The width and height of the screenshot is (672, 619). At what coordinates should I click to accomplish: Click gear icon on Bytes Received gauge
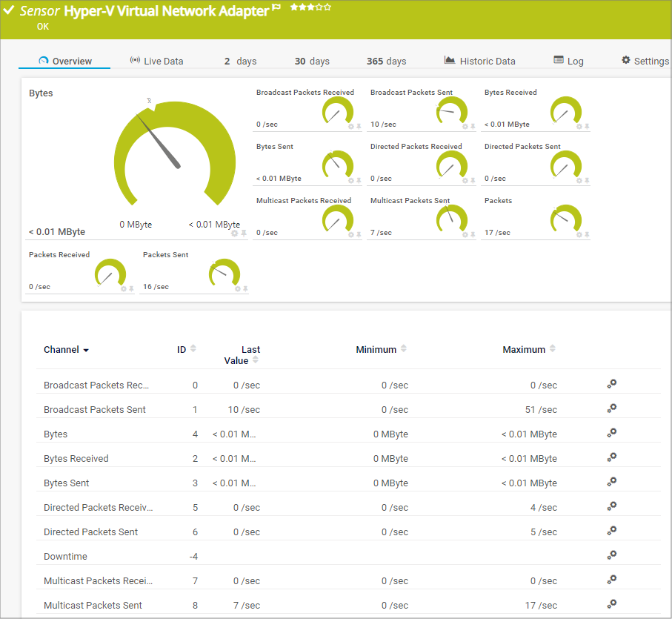pyautogui.click(x=579, y=126)
